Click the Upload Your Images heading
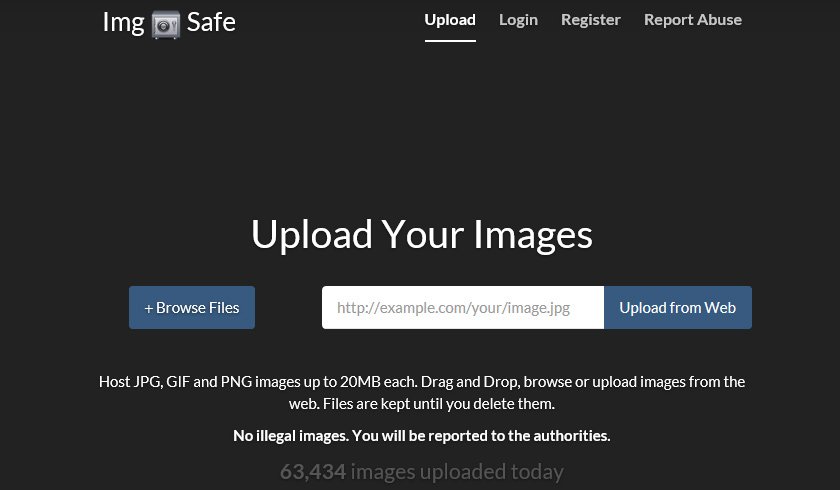 [x=422, y=235]
